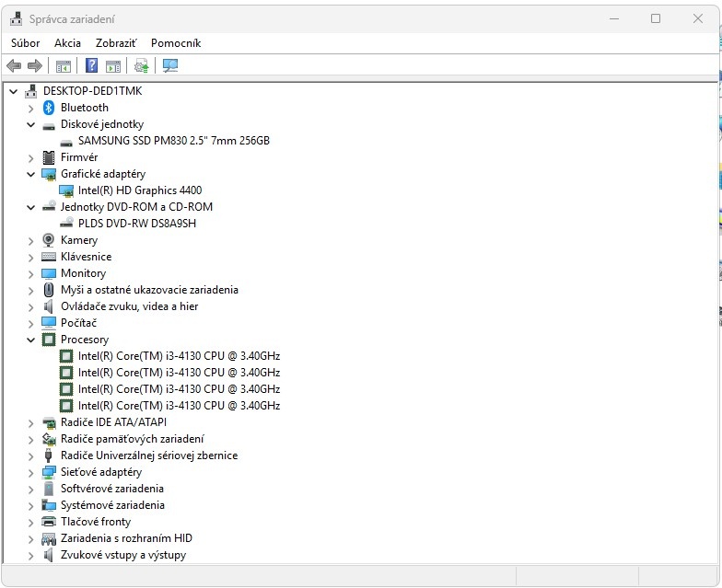Select DESKTOP-DED1TMK computer name

(x=92, y=91)
